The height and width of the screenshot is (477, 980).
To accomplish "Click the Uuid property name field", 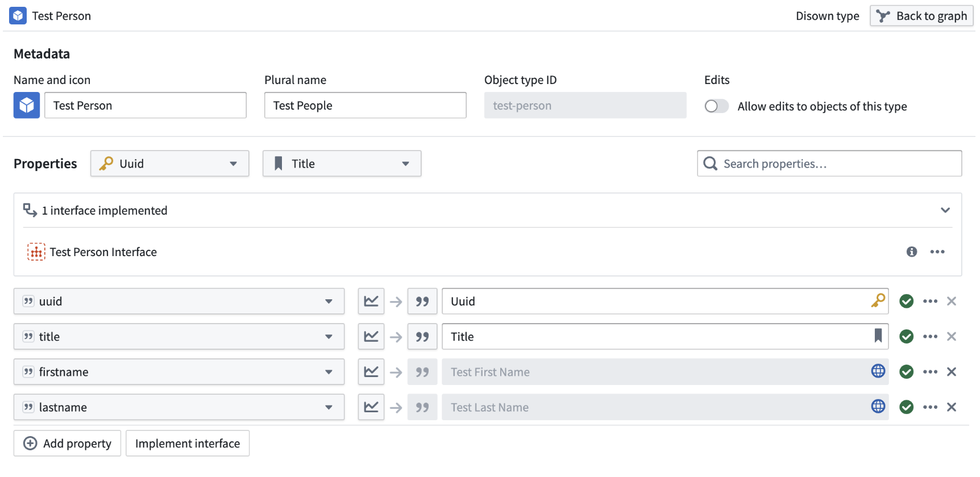I will click(665, 301).
